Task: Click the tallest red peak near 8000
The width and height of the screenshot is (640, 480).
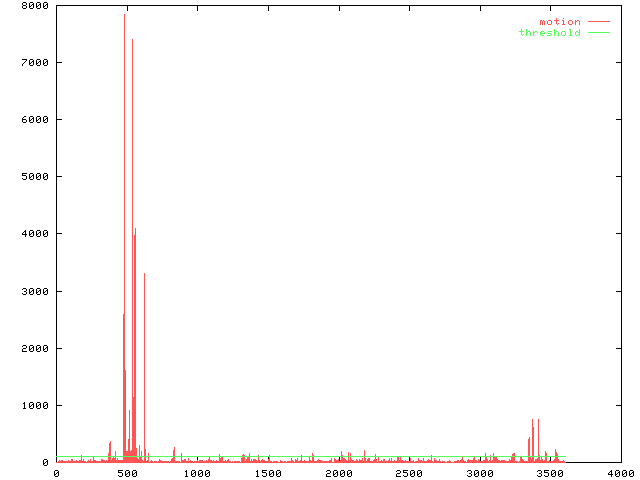Action: (x=124, y=16)
